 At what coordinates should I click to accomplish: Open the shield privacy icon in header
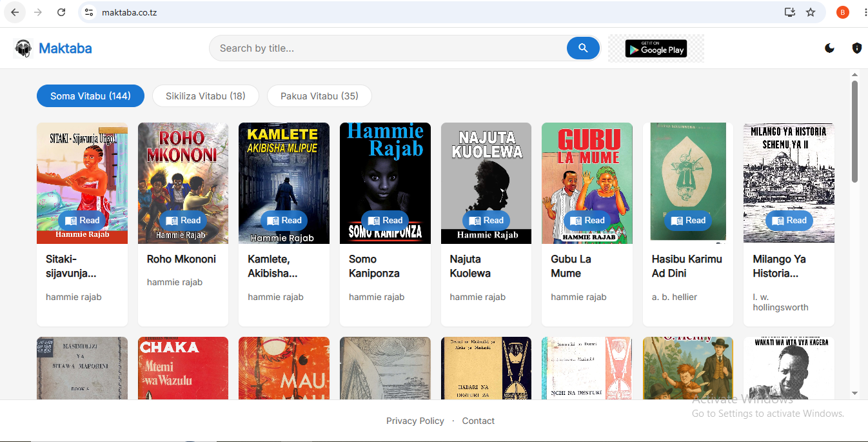[857, 48]
